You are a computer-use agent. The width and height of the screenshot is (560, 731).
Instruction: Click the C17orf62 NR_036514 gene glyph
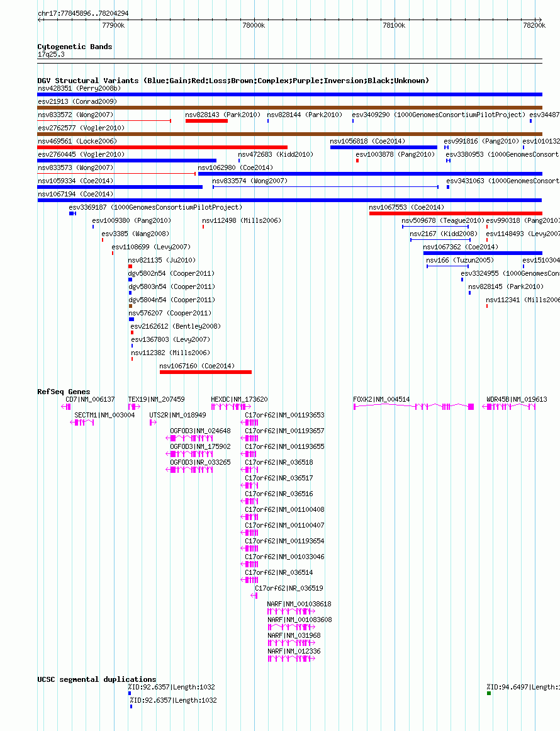[249, 580]
